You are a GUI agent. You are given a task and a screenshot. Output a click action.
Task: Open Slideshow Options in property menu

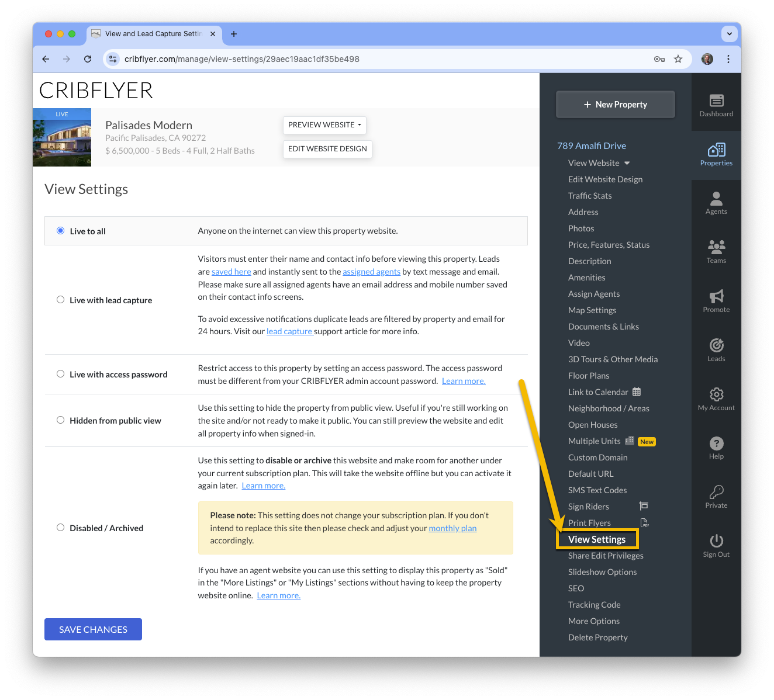click(x=602, y=572)
